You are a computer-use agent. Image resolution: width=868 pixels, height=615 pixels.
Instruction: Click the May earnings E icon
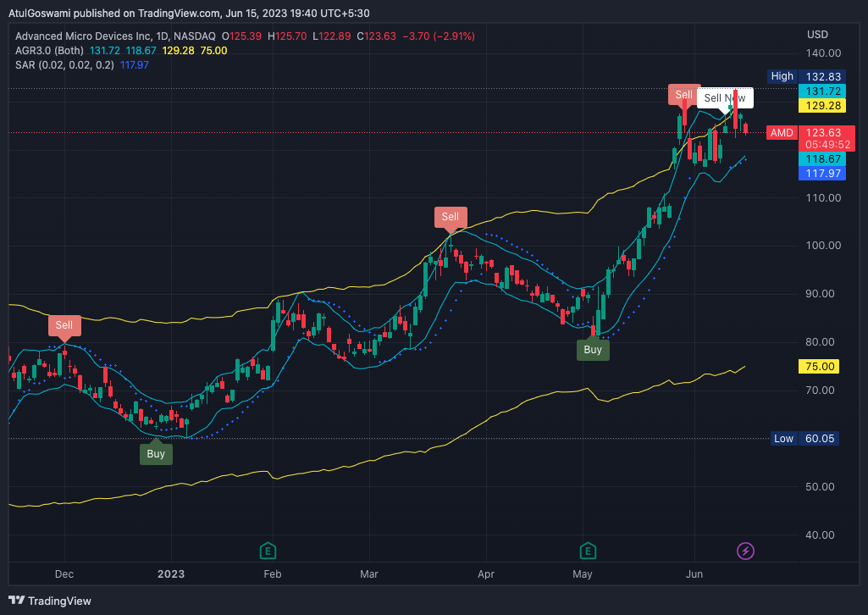(x=588, y=551)
